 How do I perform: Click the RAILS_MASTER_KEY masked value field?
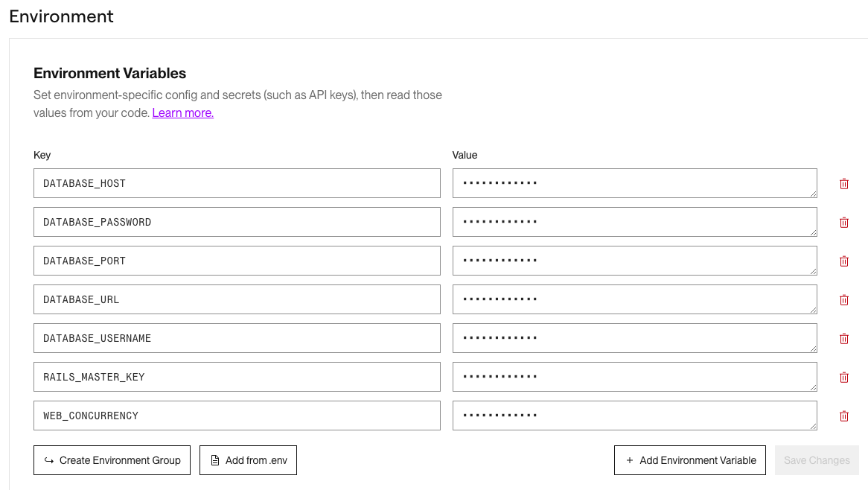tap(634, 377)
